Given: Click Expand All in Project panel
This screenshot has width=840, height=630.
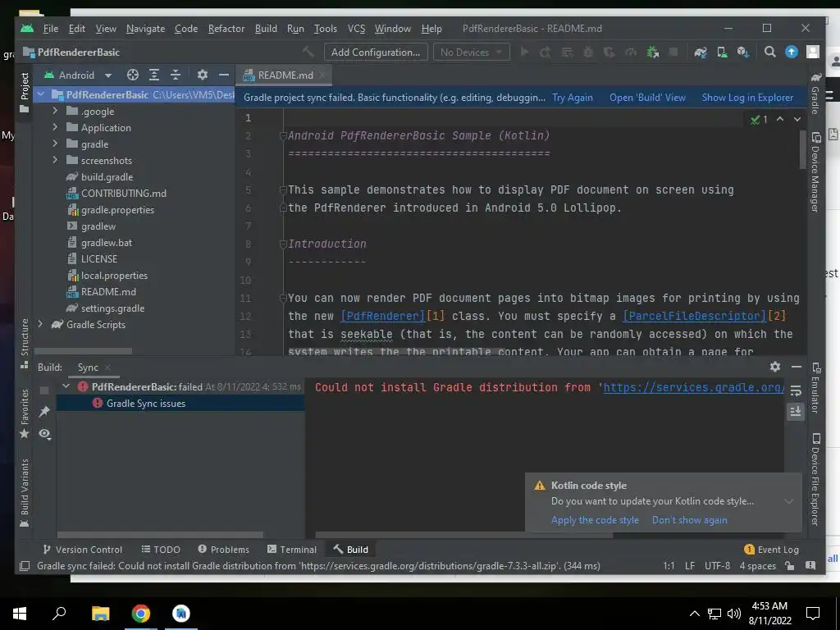Looking at the screenshot, I should [154, 75].
